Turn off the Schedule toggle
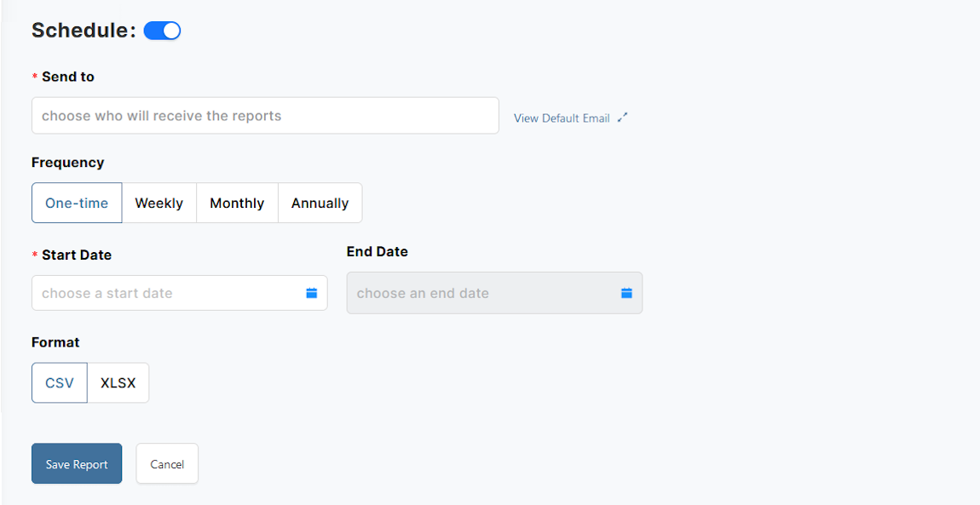 pos(162,30)
